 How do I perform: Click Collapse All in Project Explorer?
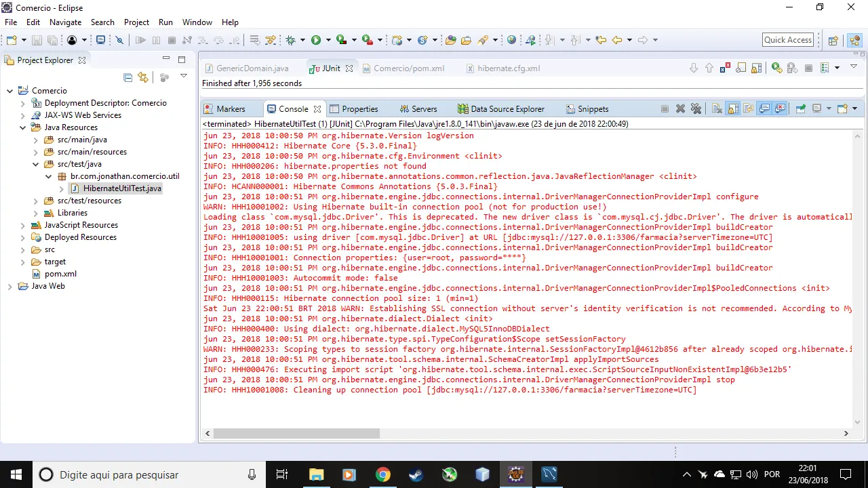pyautogui.click(x=127, y=77)
